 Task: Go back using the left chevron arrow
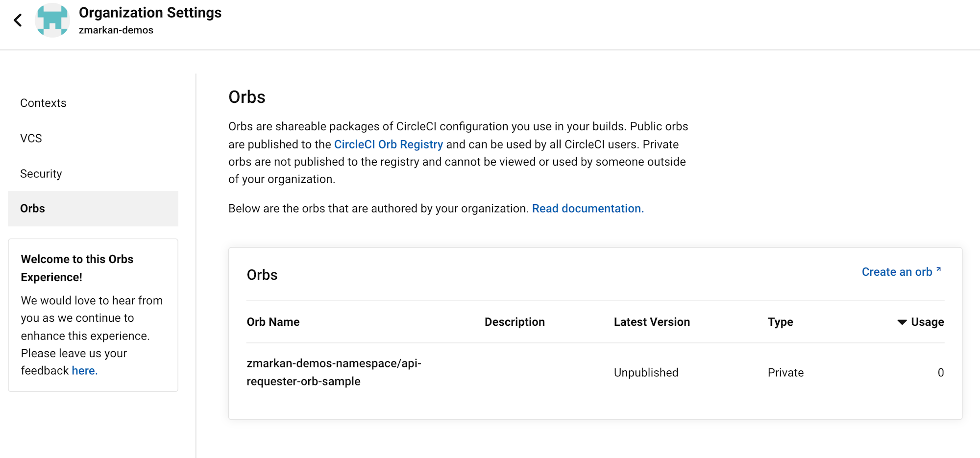coord(18,20)
